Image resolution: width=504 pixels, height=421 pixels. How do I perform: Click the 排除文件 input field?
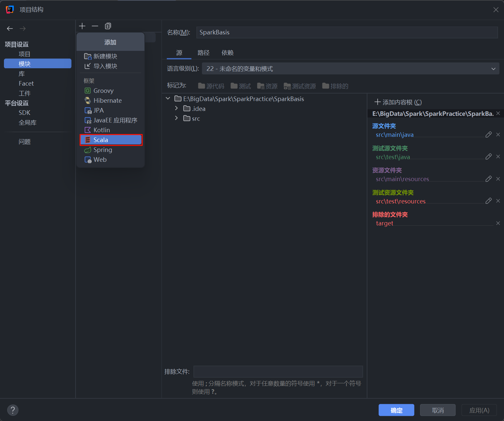pyautogui.click(x=278, y=371)
